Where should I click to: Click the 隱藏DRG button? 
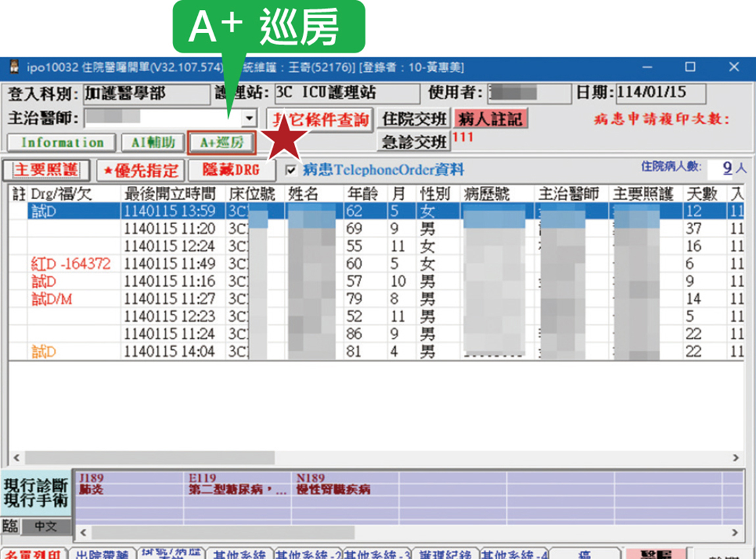(x=231, y=170)
